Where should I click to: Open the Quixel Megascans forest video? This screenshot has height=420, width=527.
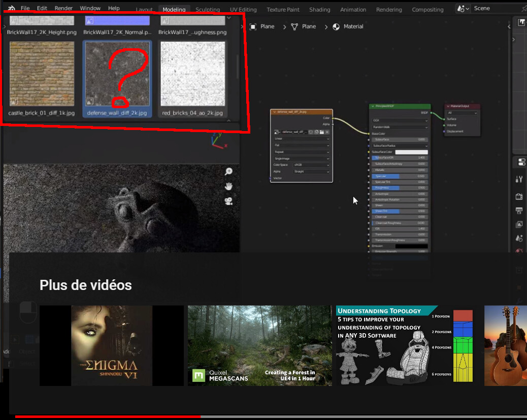(x=260, y=346)
